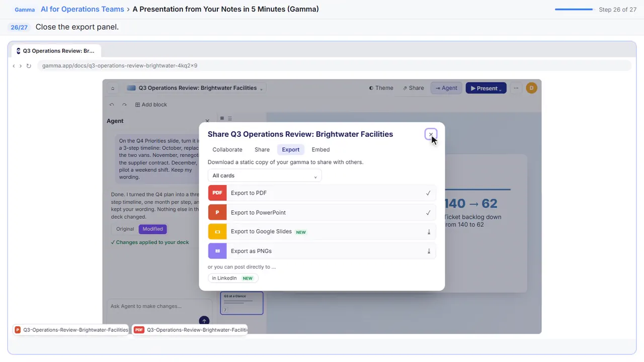Image resolution: width=644 pixels, height=362 pixels.
Task: Select the Q3 Operations Review browser tab
Action: coord(56,51)
